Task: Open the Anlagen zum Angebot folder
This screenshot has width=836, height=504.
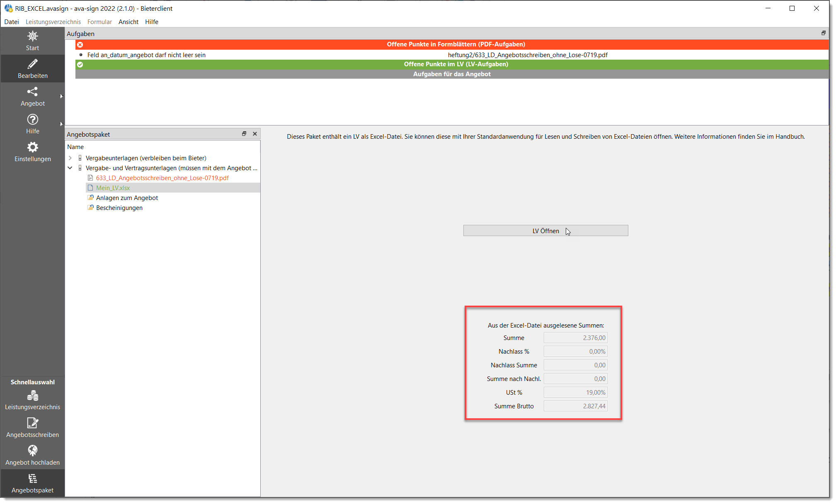Action: click(127, 198)
